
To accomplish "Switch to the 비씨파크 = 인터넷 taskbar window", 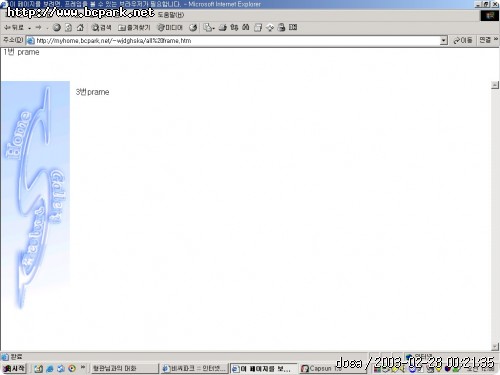I will 194,369.
